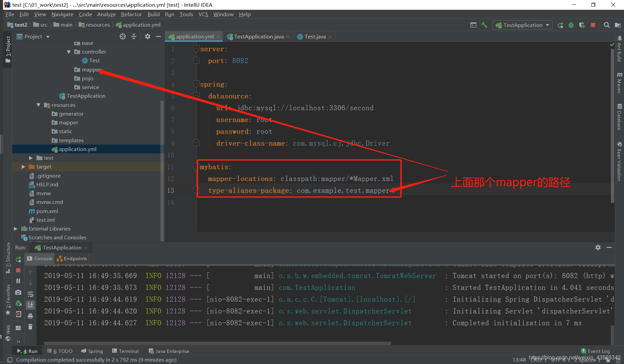The height and width of the screenshot is (364, 624).
Task: Select pom.xml in project tree
Action: coord(47,211)
